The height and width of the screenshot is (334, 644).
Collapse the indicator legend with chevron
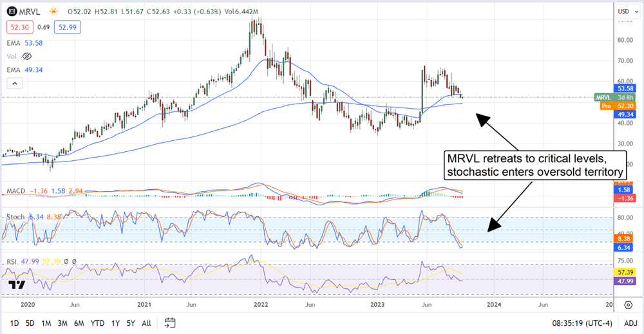[15, 83]
